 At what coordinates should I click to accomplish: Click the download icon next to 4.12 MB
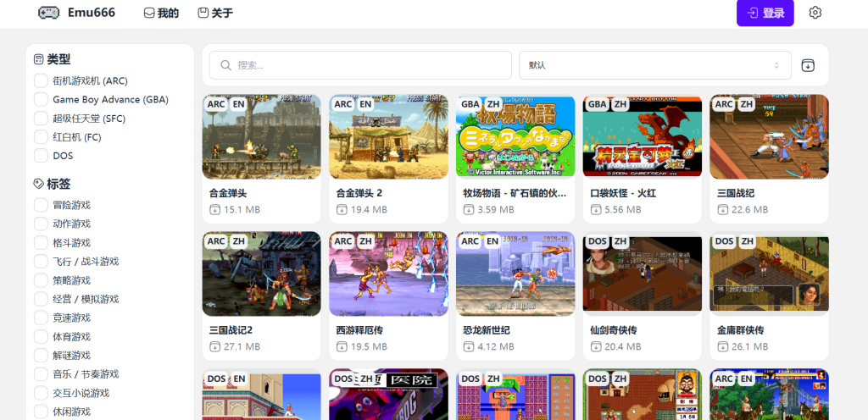tap(468, 347)
